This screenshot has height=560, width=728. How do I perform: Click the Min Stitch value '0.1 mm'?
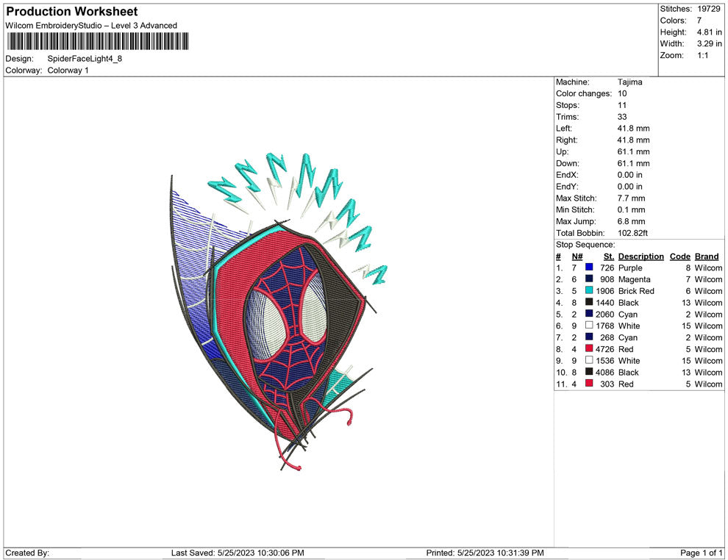pyautogui.click(x=632, y=209)
